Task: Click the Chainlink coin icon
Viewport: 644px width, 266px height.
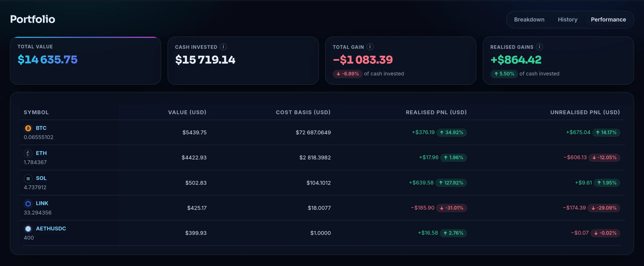Action: pyautogui.click(x=28, y=203)
